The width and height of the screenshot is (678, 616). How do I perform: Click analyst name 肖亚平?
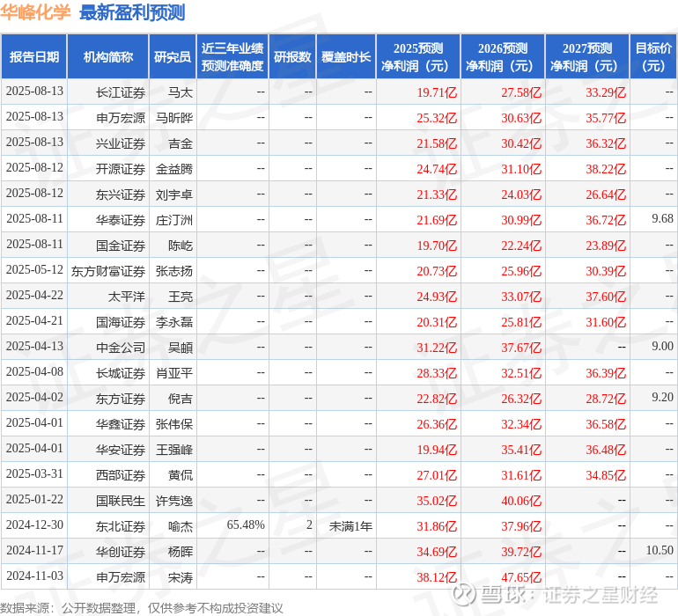tap(173, 373)
